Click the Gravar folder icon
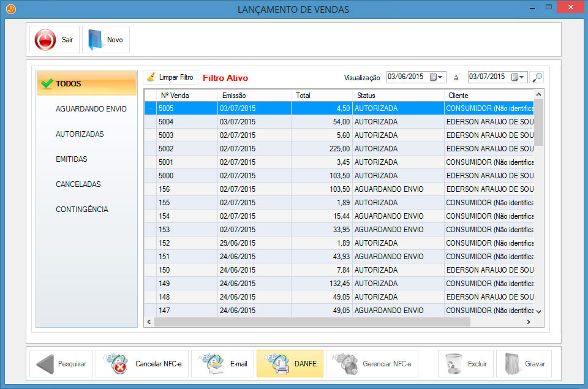The height and width of the screenshot is (389, 588). (x=513, y=364)
